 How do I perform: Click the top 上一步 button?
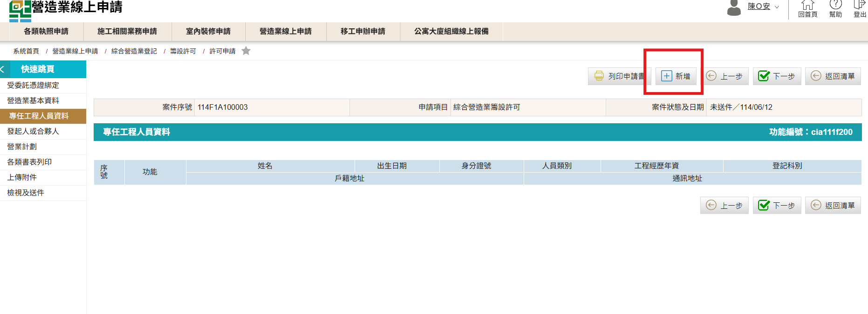pyautogui.click(x=724, y=76)
